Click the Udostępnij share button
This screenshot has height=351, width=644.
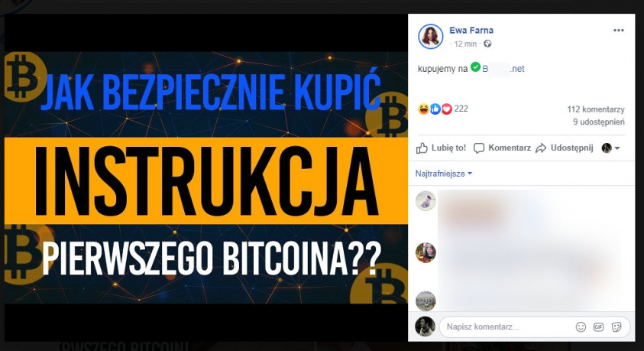pyautogui.click(x=565, y=148)
